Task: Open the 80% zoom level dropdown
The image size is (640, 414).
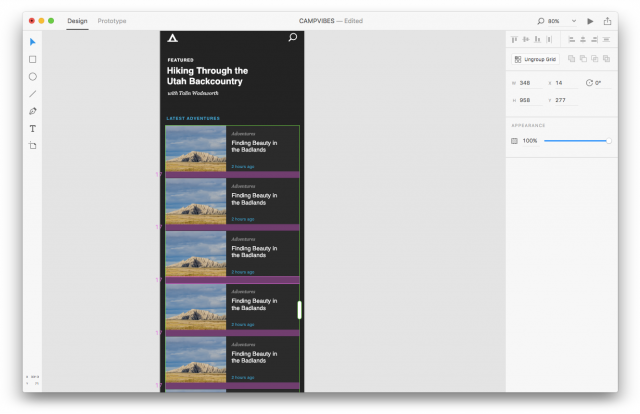Action: tap(573, 20)
